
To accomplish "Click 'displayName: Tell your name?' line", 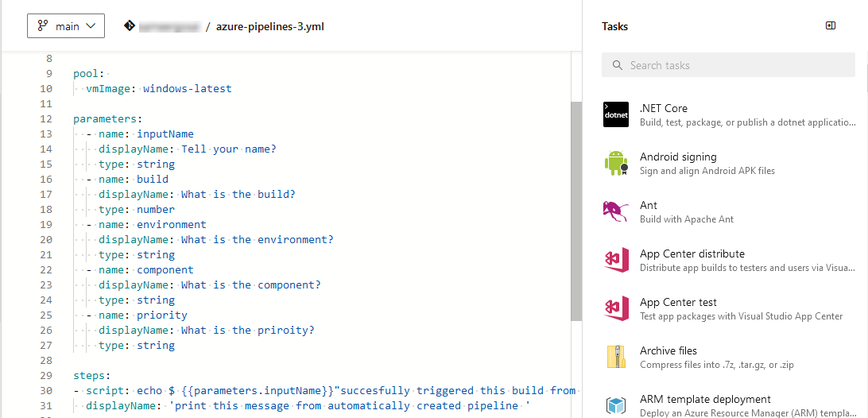I will click(x=187, y=149).
